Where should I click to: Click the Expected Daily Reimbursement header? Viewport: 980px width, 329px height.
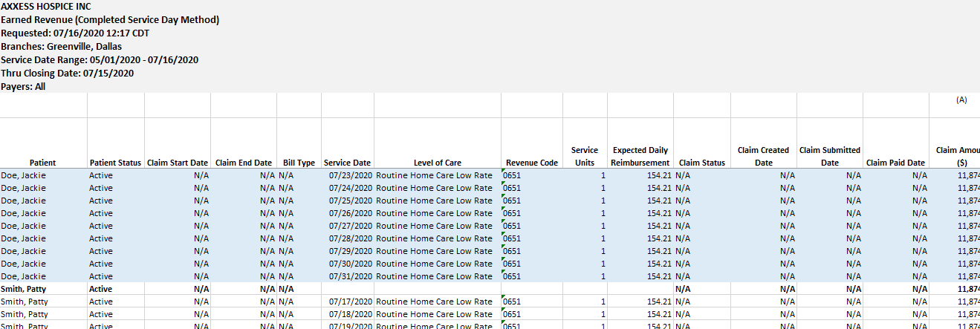coord(640,157)
